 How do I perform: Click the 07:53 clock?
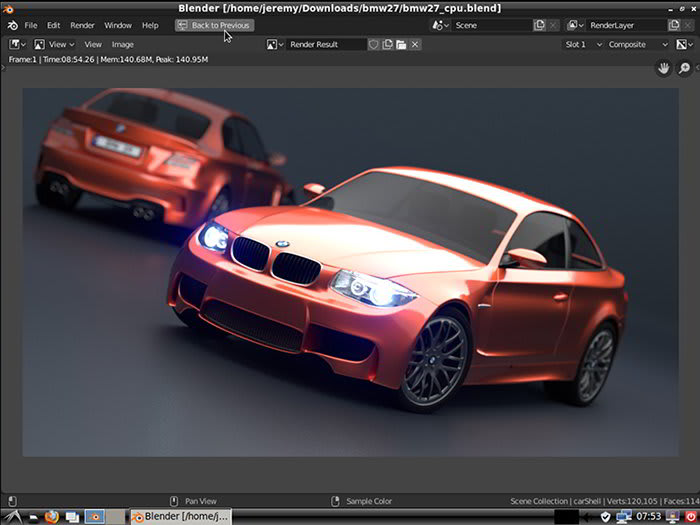point(648,517)
